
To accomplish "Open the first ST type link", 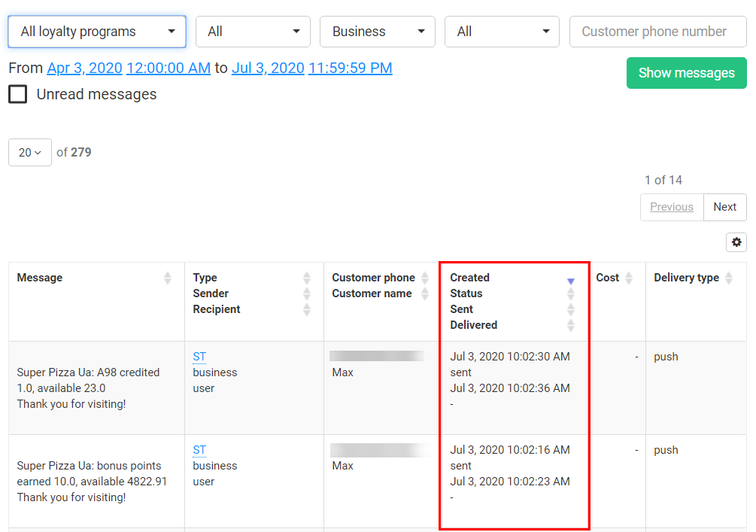I will point(199,357).
